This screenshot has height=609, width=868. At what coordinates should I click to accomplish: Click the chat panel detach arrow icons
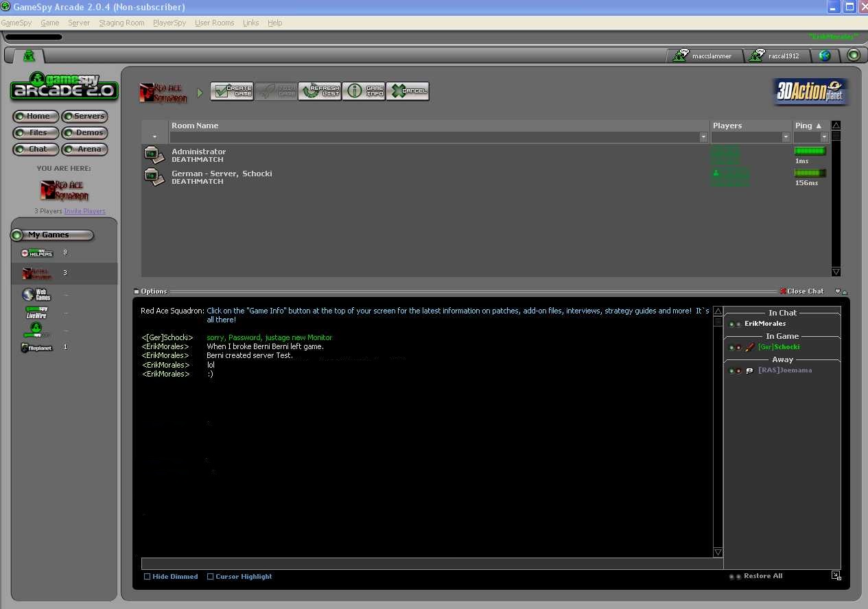[x=841, y=291]
